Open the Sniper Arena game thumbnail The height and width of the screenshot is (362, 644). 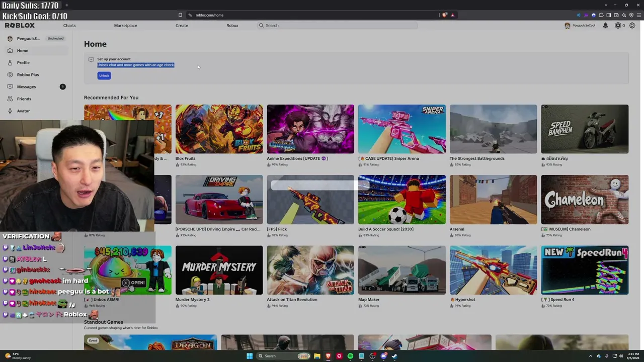coord(401,129)
